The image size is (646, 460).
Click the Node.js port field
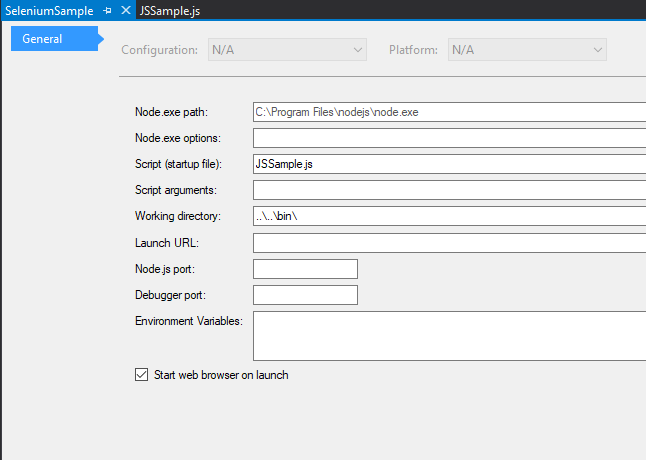click(305, 268)
